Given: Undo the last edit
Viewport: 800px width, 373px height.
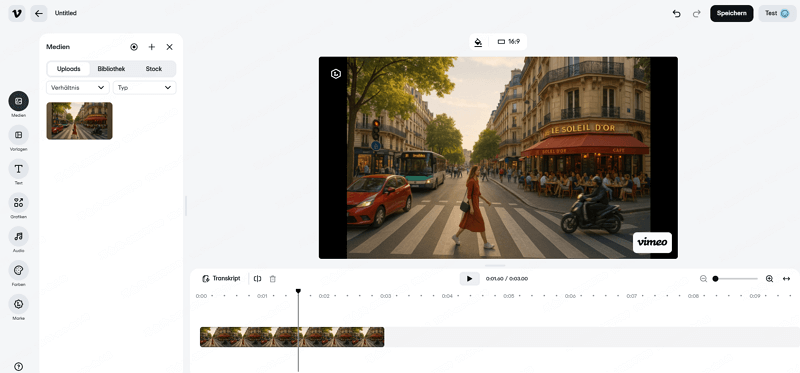Looking at the screenshot, I should [677, 14].
